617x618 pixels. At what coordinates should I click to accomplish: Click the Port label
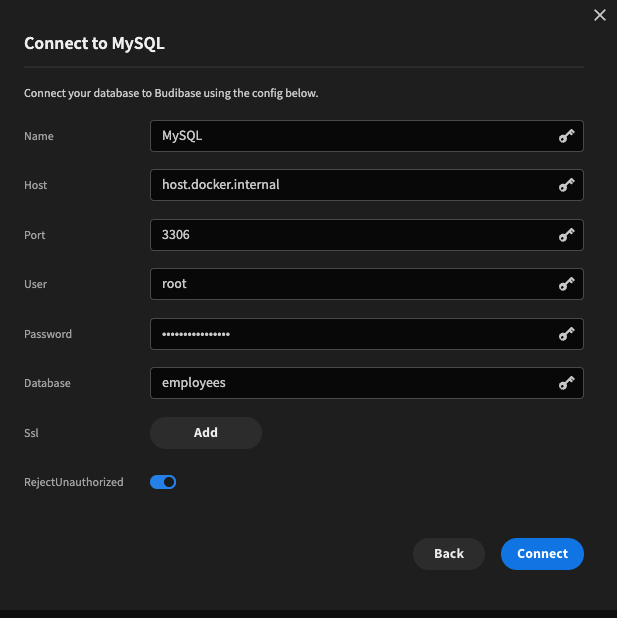point(35,235)
